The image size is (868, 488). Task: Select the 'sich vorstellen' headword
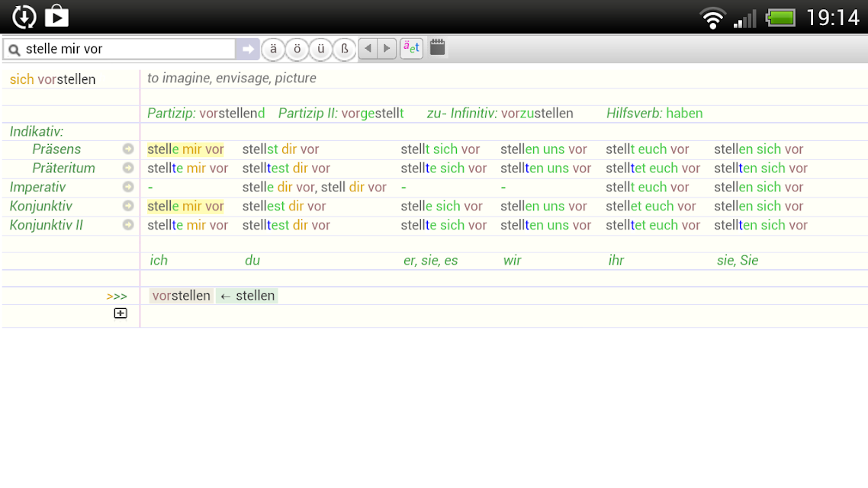click(53, 79)
